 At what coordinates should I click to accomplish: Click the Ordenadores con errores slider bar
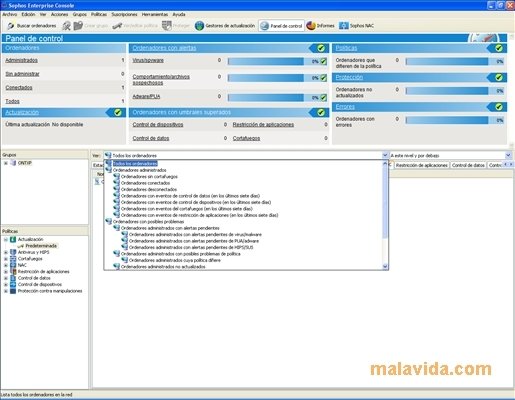coord(447,120)
